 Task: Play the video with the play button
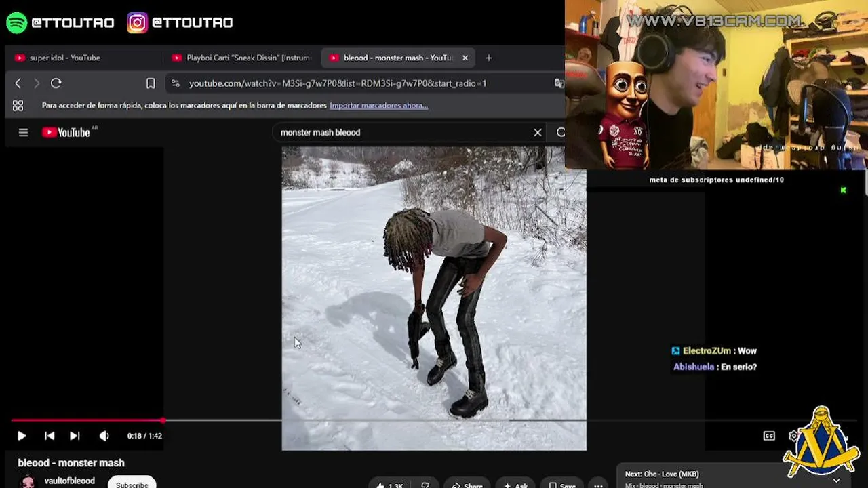tap(22, 436)
